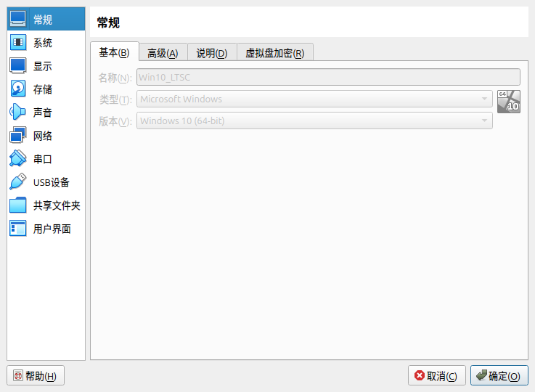Click the Windows 10 64-bit OS type icon
535x392 pixels.
509,102
